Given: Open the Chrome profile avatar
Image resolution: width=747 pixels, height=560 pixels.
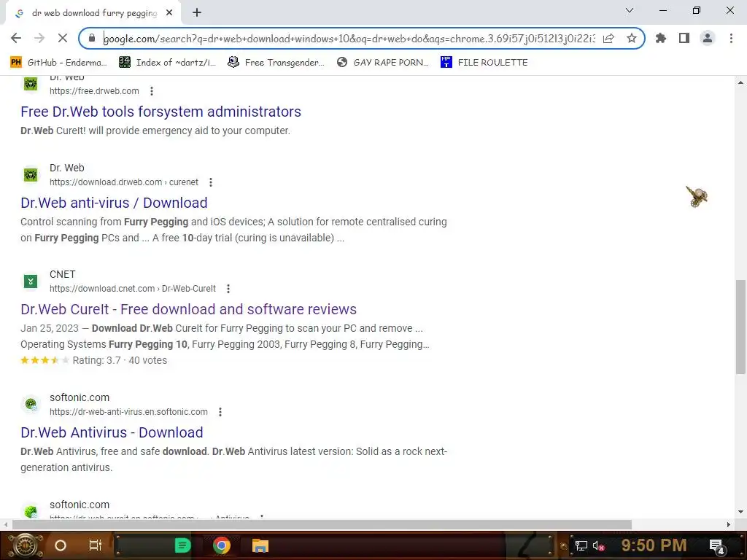Looking at the screenshot, I should 708,38.
